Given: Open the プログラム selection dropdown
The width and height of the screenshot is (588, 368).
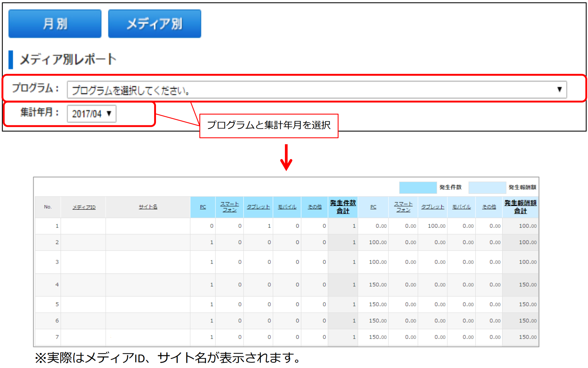Looking at the screenshot, I should pos(317,90).
